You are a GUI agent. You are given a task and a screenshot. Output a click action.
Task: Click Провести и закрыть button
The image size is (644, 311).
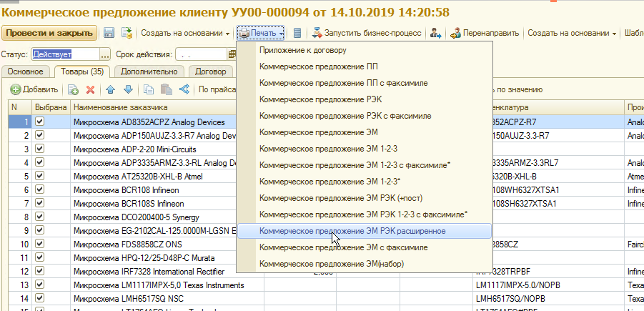49,33
